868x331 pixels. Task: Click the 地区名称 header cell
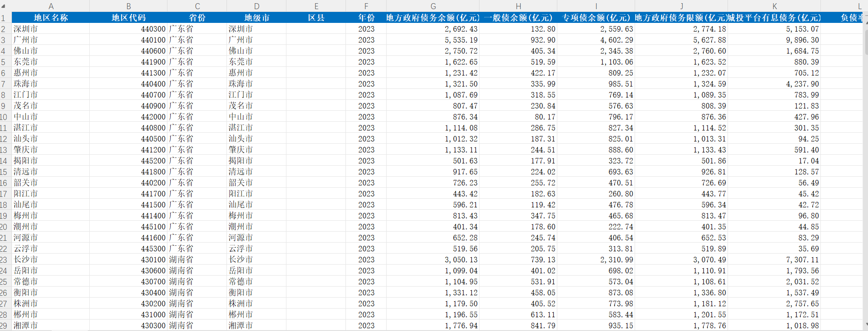pos(51,18)
